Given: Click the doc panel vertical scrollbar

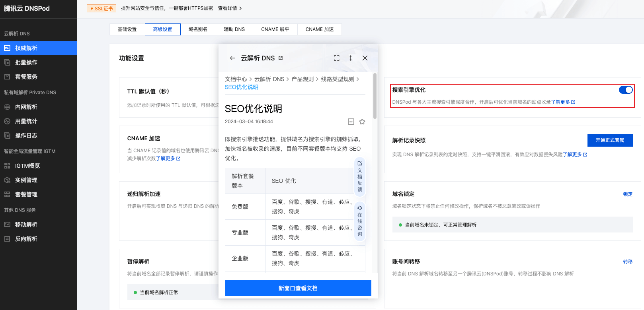Looking at the screenshot, I should pos(375,95).
